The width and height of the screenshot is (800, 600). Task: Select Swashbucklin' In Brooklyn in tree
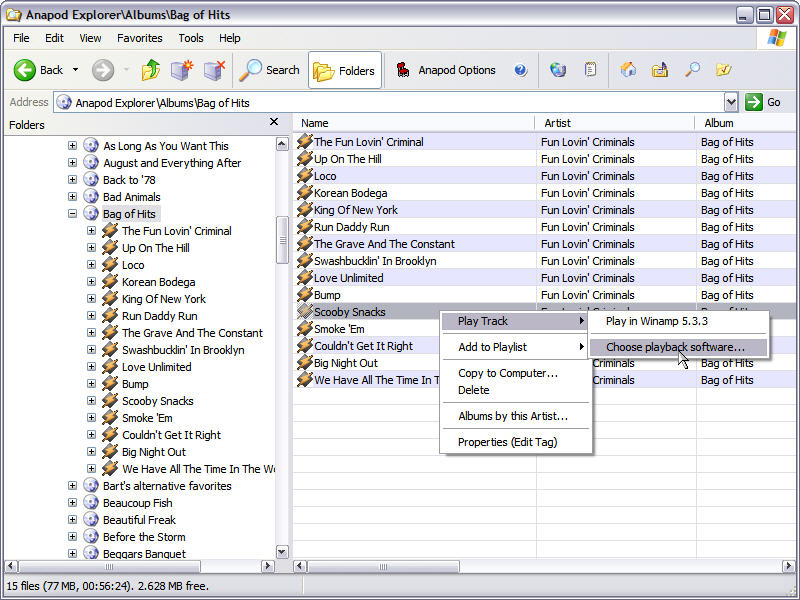(183, 349)
